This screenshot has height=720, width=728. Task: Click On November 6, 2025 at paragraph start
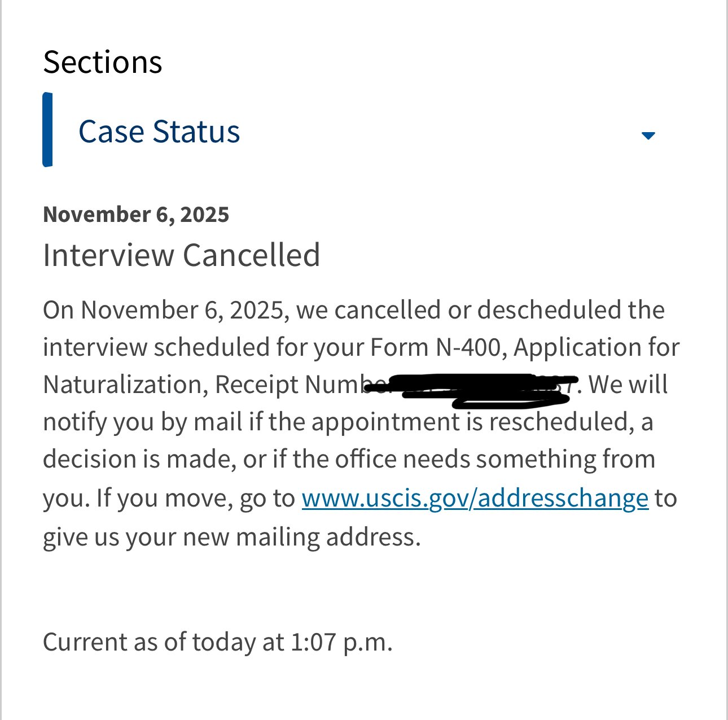pos(164,310)
